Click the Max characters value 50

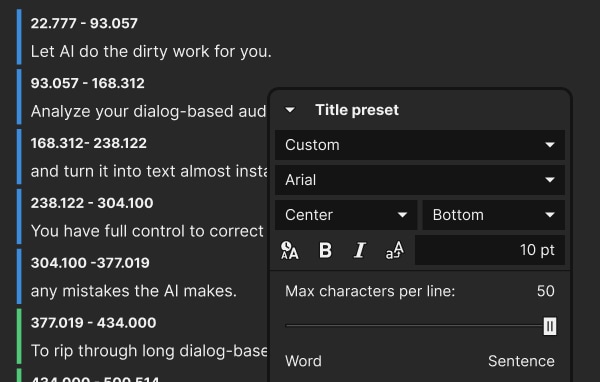pos(546,291)
